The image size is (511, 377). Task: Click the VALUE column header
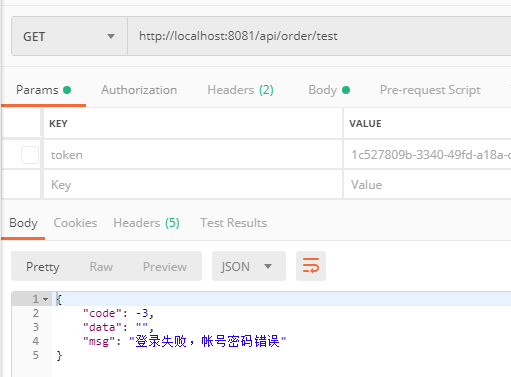tap(365, 124)
